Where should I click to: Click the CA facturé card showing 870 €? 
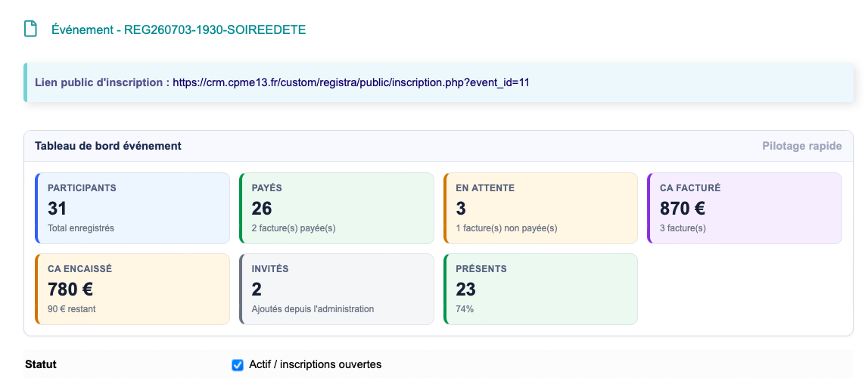(x=745, y=208)
